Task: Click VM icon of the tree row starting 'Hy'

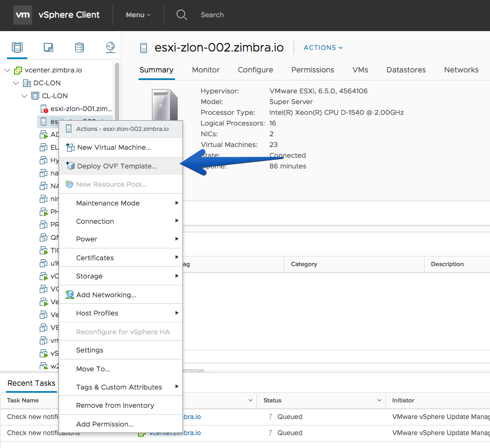Action: click(43, 160)
